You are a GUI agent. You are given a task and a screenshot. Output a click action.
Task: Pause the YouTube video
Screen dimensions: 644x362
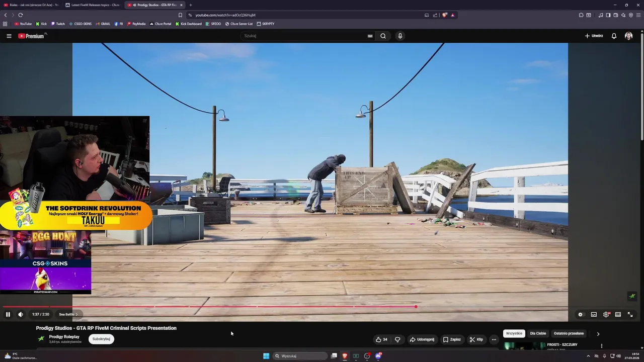[x=8, y=314]
